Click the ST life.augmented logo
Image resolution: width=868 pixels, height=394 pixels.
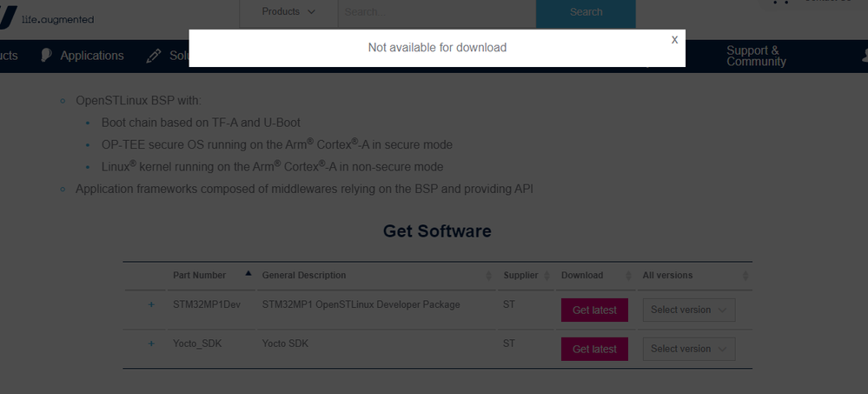pos(47,17)
